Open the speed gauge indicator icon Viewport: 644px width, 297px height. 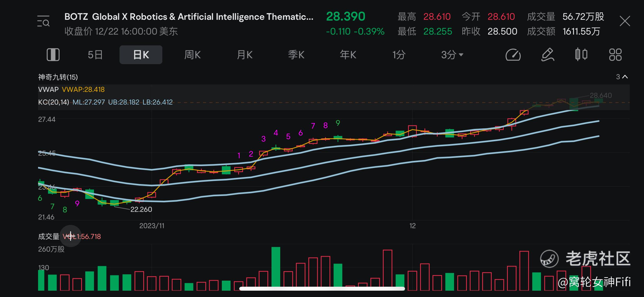[513, 55]
